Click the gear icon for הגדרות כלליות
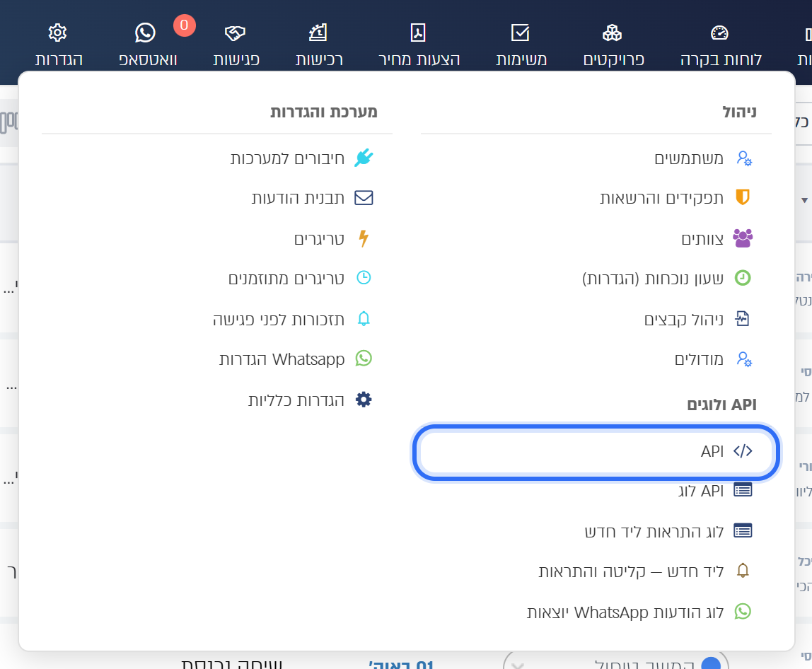Image resolution: width=812 pixels, height=669 pixels. click(364, 400)
